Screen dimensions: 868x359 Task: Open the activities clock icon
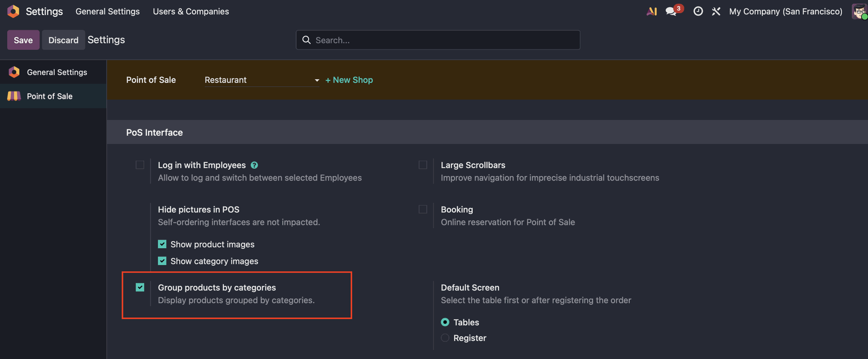(698, 11)
